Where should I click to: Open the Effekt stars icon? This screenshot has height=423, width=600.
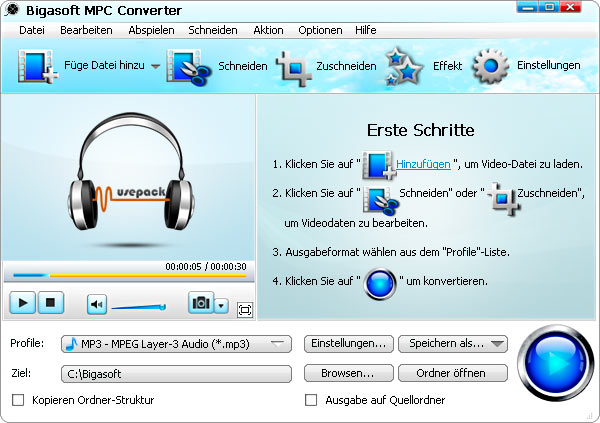point(403,67)
